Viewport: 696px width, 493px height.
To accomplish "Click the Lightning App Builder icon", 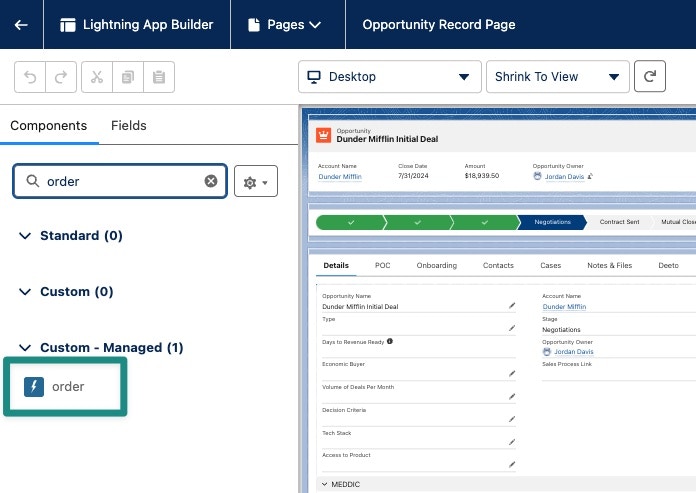I will pyautogui.click(x=67, y=25).
